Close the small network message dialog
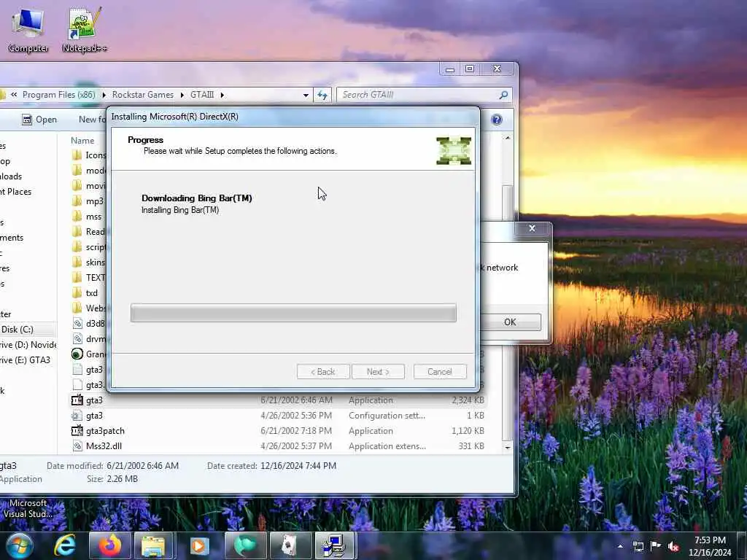This screenshot has height=560, width=747. pyautogui.click(x=532, y=228)
